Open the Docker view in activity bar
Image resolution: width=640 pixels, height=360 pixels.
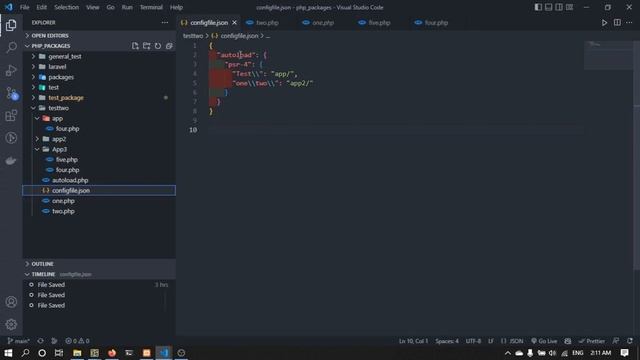pos(11,160)
